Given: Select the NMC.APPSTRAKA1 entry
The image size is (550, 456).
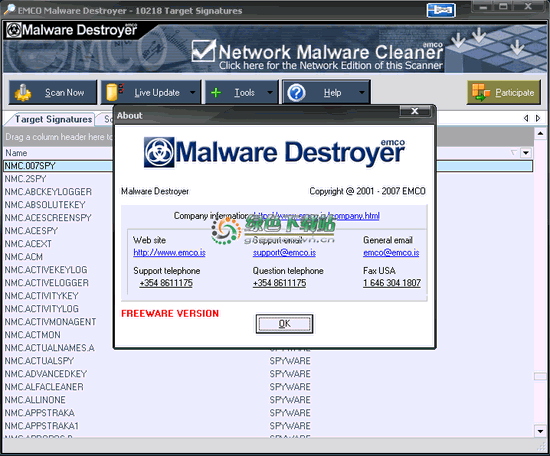Looking at the screenshot, I should (x=42, y=425).
